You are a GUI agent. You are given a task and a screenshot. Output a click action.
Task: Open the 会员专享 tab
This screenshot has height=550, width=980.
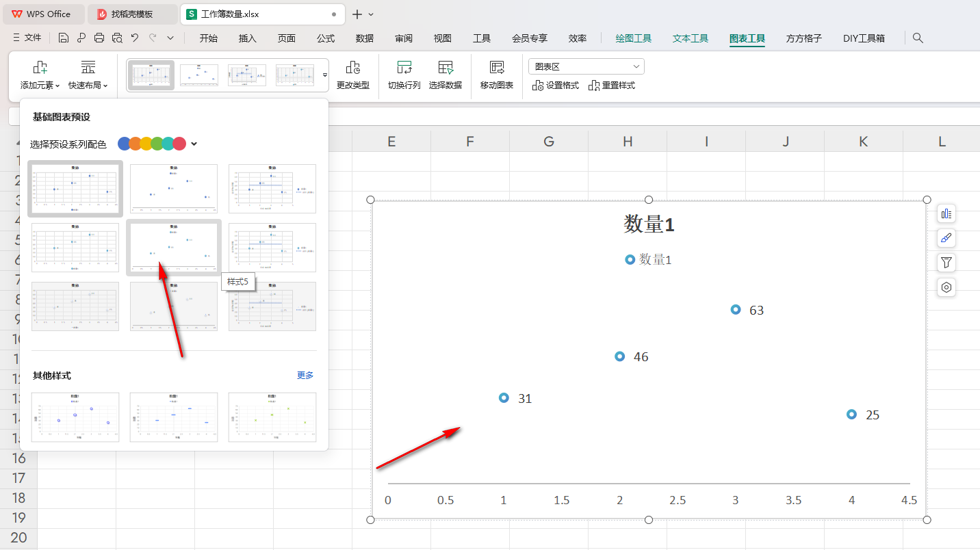click(x=530, y=38)
